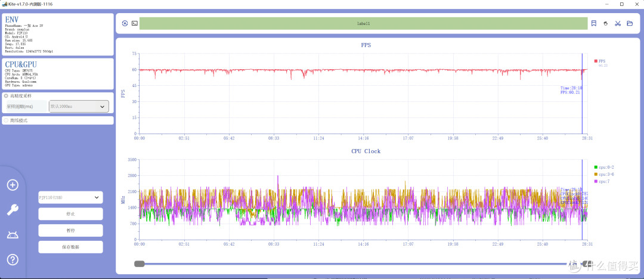The image size is (644, 279).
Task: Click the round icon left of terminal
Action: click(125, 23)
